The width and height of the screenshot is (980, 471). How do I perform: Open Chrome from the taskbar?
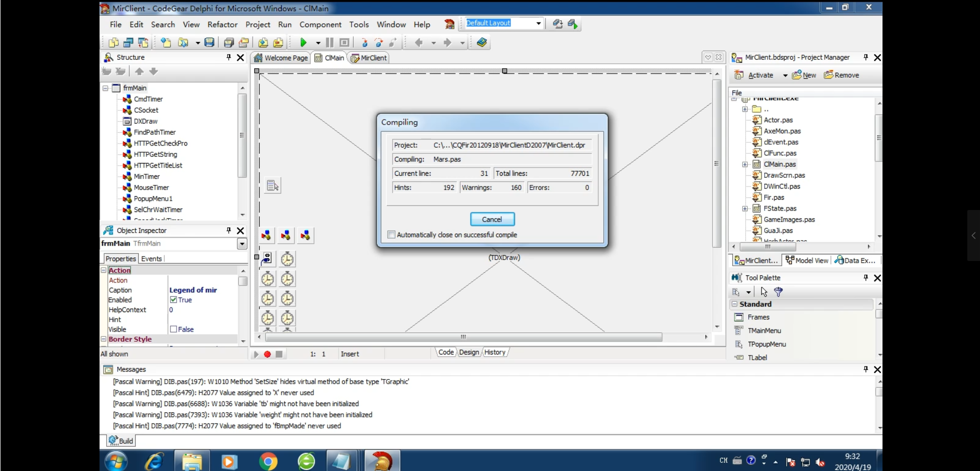coord(268,462)
